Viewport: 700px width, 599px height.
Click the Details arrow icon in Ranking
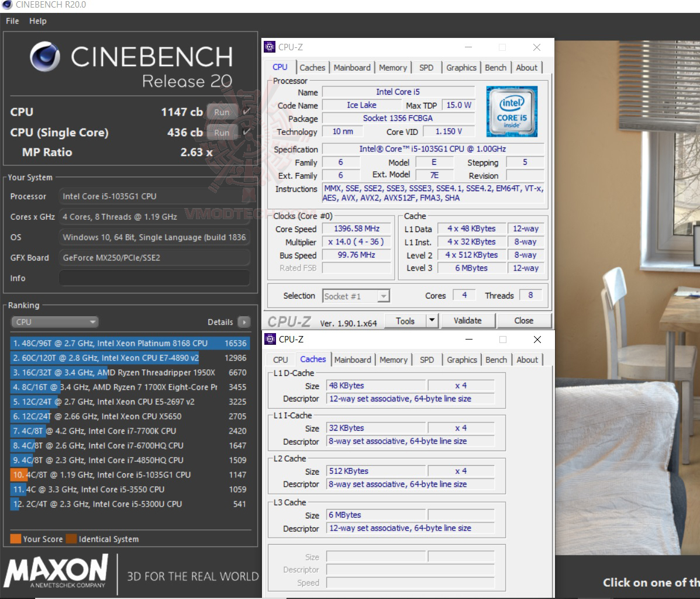(244, 322)
